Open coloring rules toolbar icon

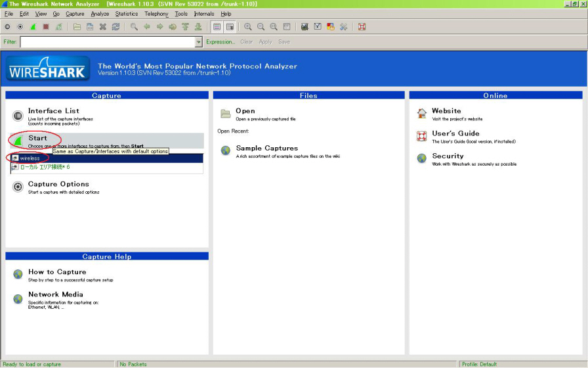[x=330, y=27]
